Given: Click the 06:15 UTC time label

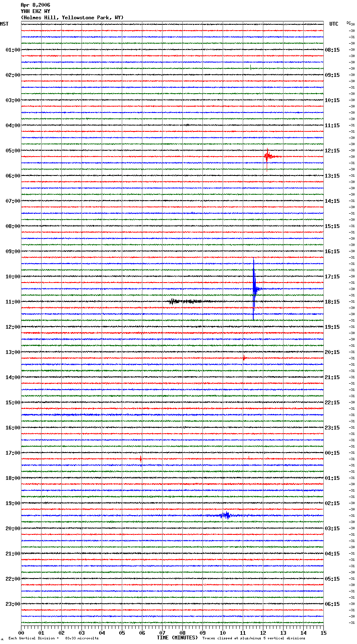Looking at the screenshot, I should click(332, 604).
